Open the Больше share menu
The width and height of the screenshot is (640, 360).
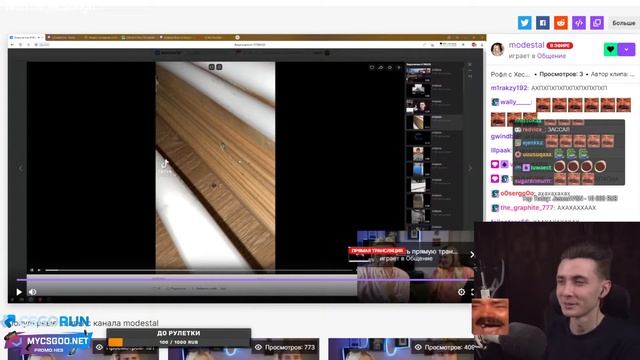(x=623, y=23)
